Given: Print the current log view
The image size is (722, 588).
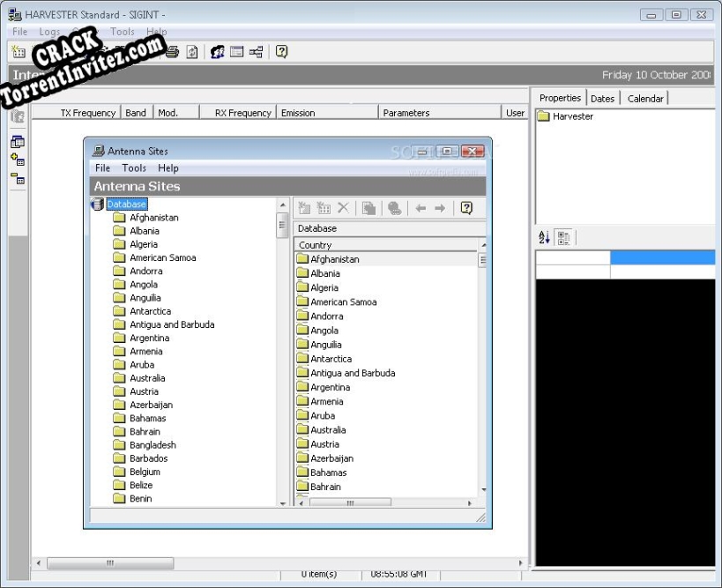Looking at the screenshot, I should pyautogui.click(x=171, y=51).
